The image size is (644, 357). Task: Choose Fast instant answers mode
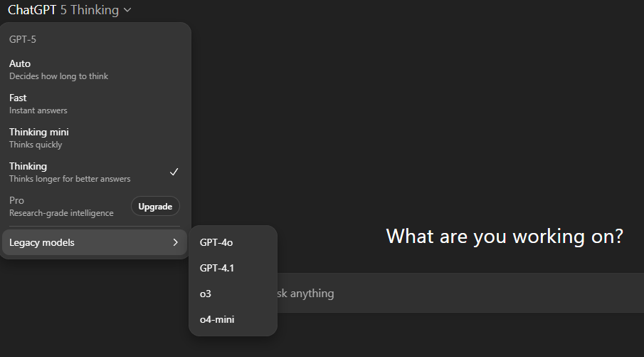(x=95, y=103)
